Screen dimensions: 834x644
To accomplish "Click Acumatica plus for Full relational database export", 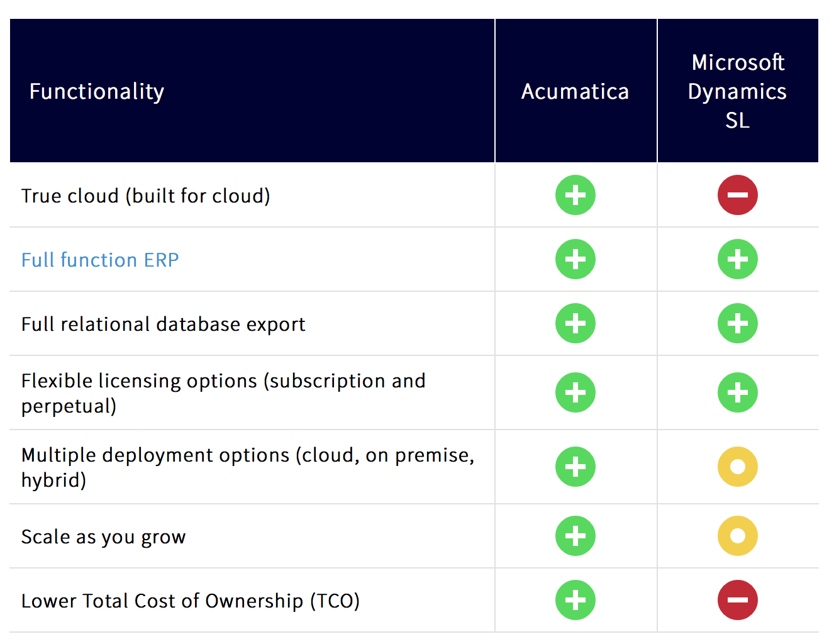I will point(575,323).
